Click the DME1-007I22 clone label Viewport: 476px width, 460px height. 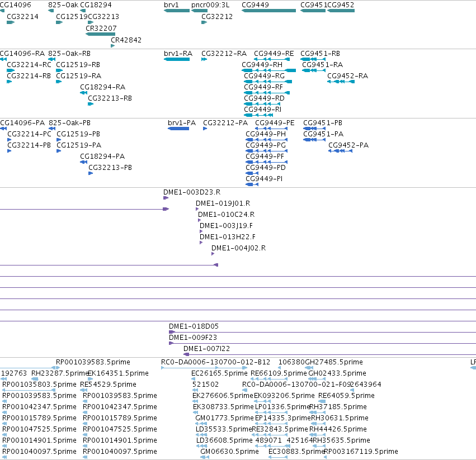click(x=206, y=349)
